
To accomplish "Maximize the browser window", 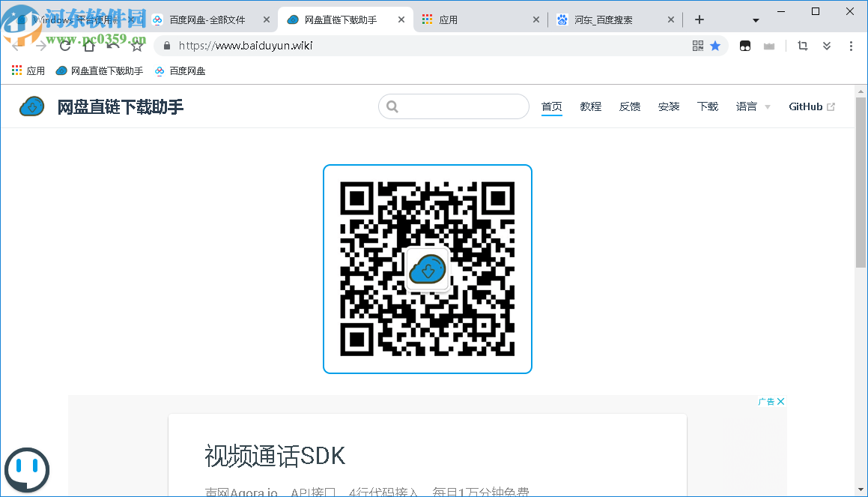I will (x=816, y=11).
